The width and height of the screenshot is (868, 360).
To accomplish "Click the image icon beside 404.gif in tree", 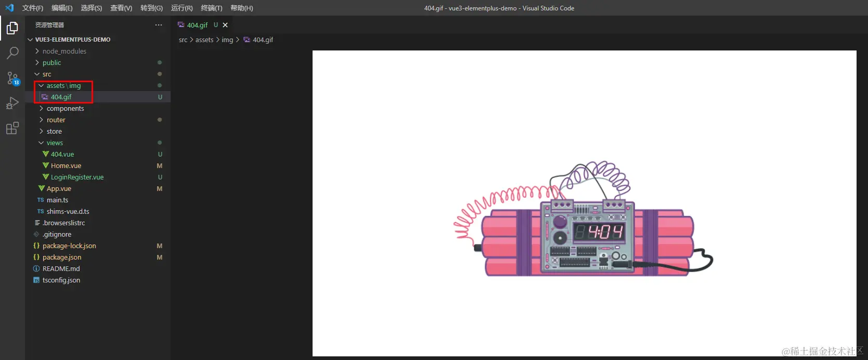I will [x=45, y=97].
